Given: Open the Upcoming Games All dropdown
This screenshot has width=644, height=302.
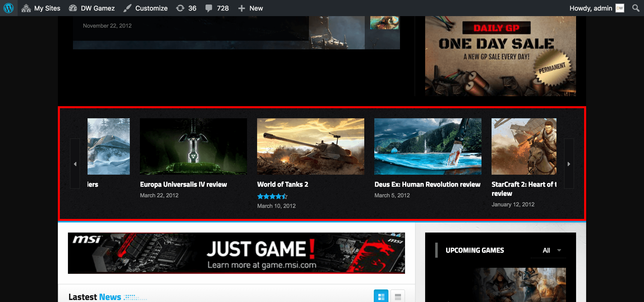Looking at the screenshot, I should [548, 250].
